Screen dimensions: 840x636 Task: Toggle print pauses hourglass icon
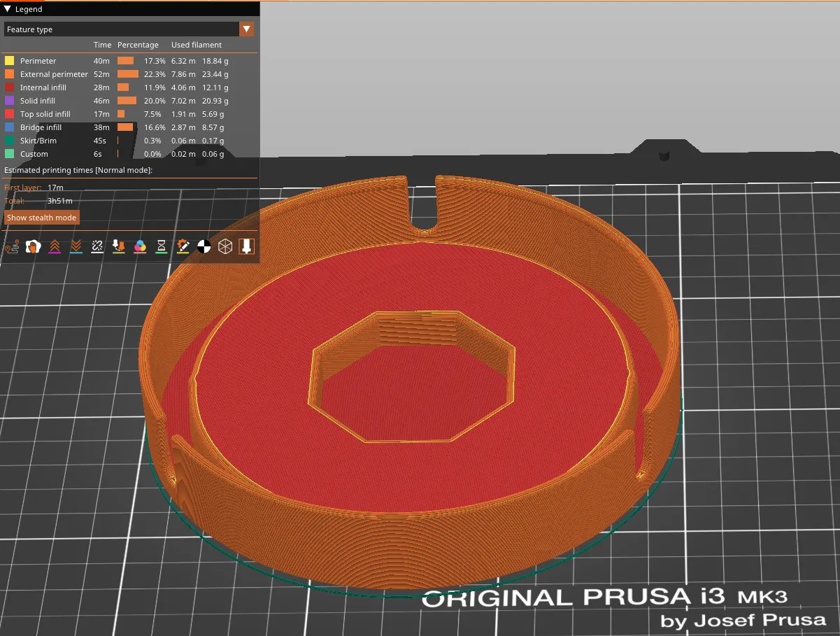(x=162, y=246)
